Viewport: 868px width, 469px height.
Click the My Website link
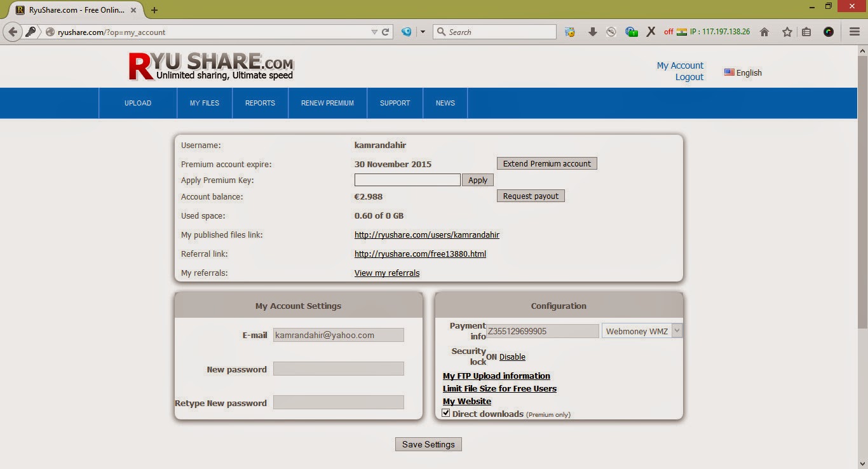(467, 402)
